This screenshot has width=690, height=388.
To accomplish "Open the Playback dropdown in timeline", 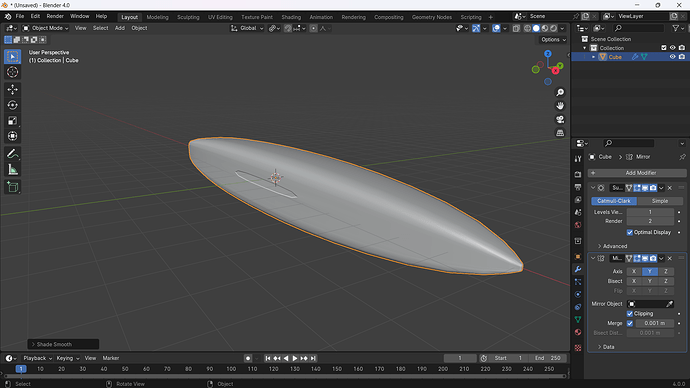I will click(37, 359).
